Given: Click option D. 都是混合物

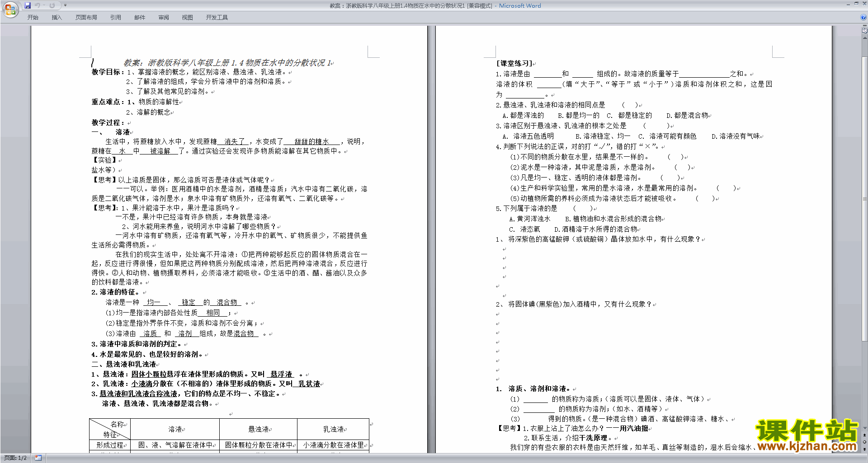Looking at the screenshot, I should 687,116.
